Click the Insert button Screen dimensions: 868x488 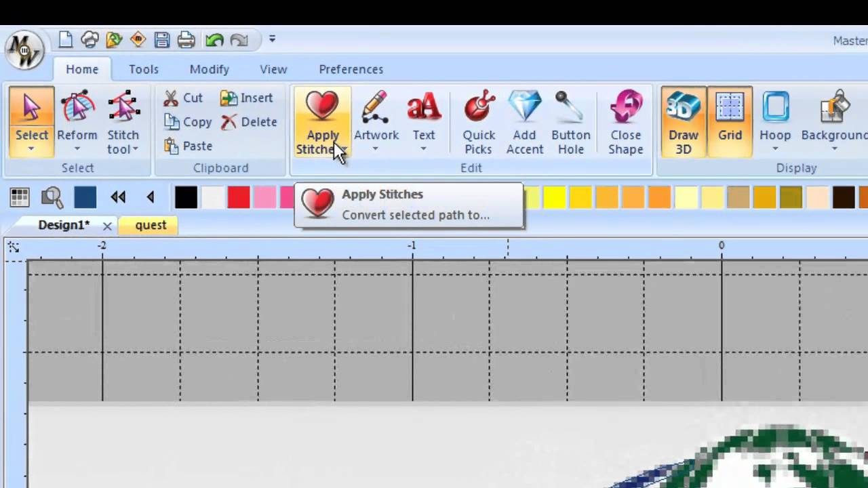tap(247, 98)
